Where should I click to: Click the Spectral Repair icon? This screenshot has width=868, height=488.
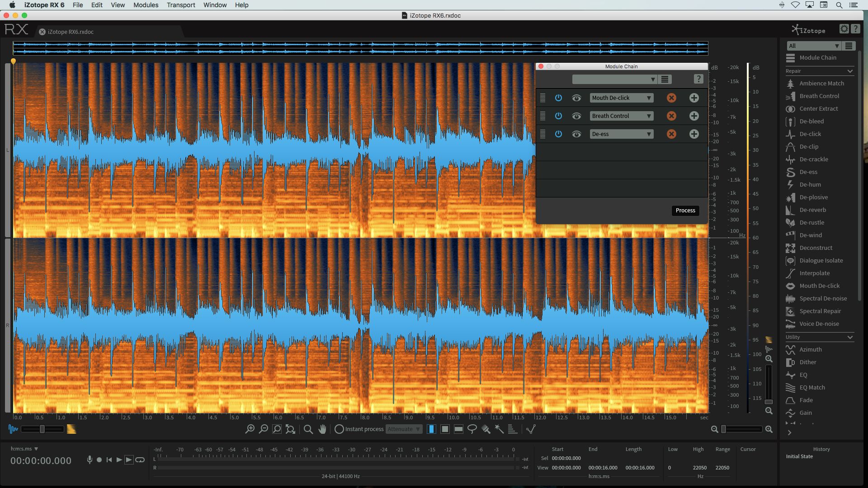point(791,311)
